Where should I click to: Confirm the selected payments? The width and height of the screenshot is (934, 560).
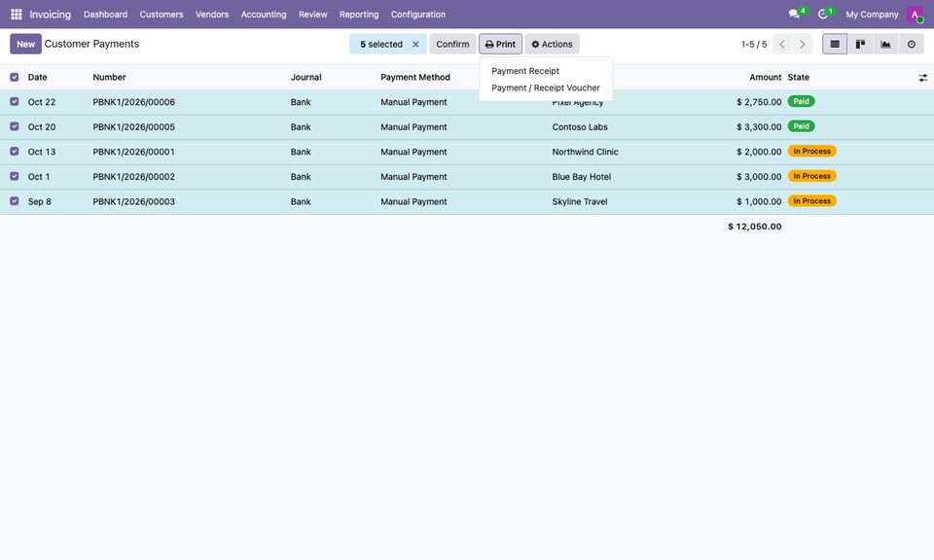point(452,44)
